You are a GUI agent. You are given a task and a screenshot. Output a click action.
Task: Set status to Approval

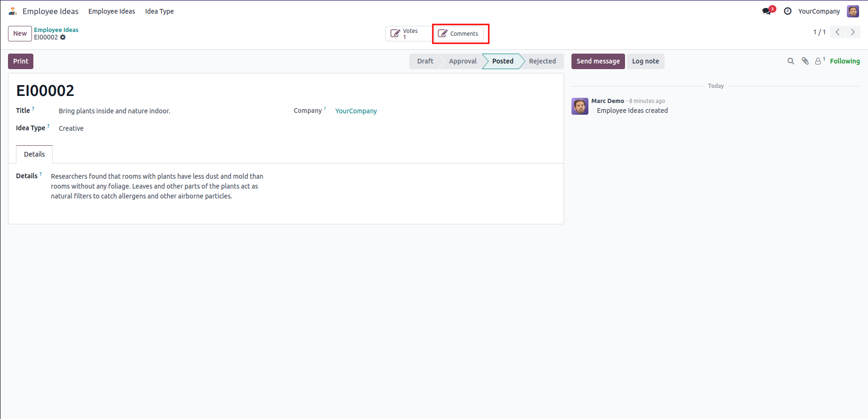tap(462, 61)
